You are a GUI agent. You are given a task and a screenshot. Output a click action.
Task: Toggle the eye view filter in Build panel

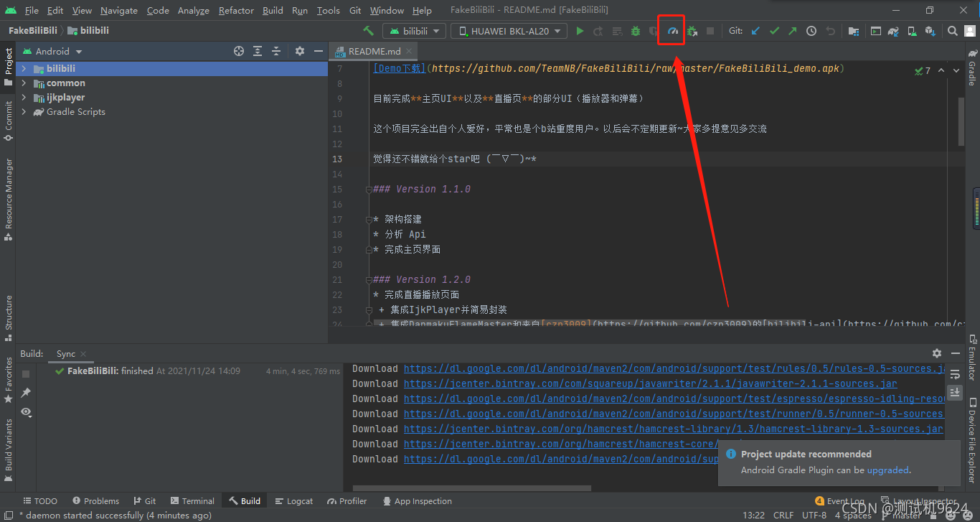click(26, 411)
